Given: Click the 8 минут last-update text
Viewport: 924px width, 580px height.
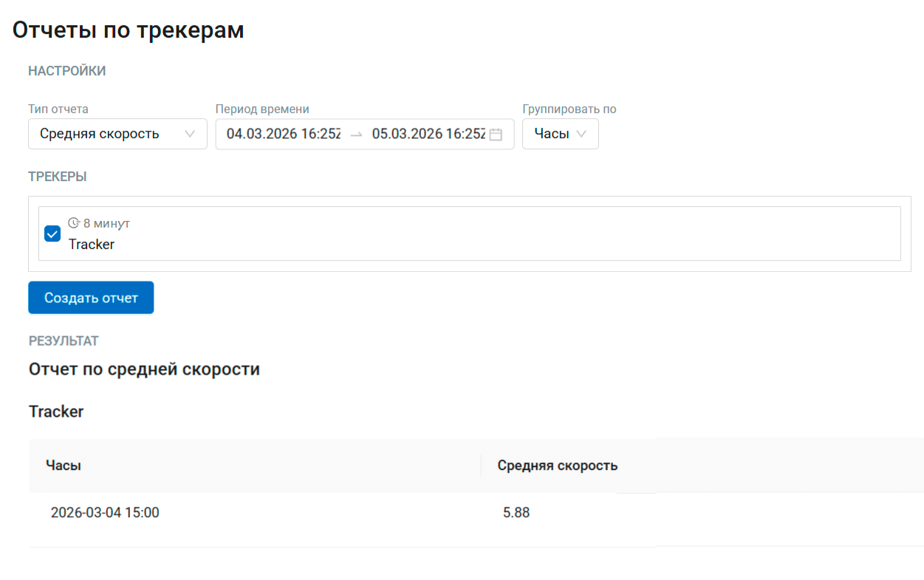Looking at the screenshot, I should point(106,223).
